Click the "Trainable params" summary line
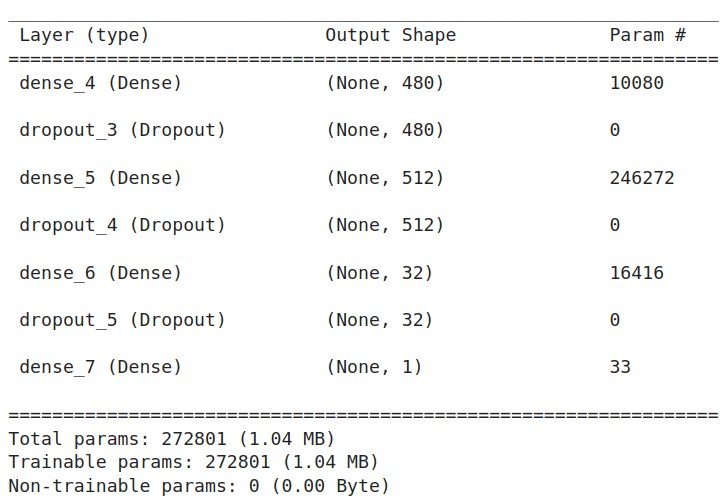Screen dimensions: 725x503 (x=193, y=462)
